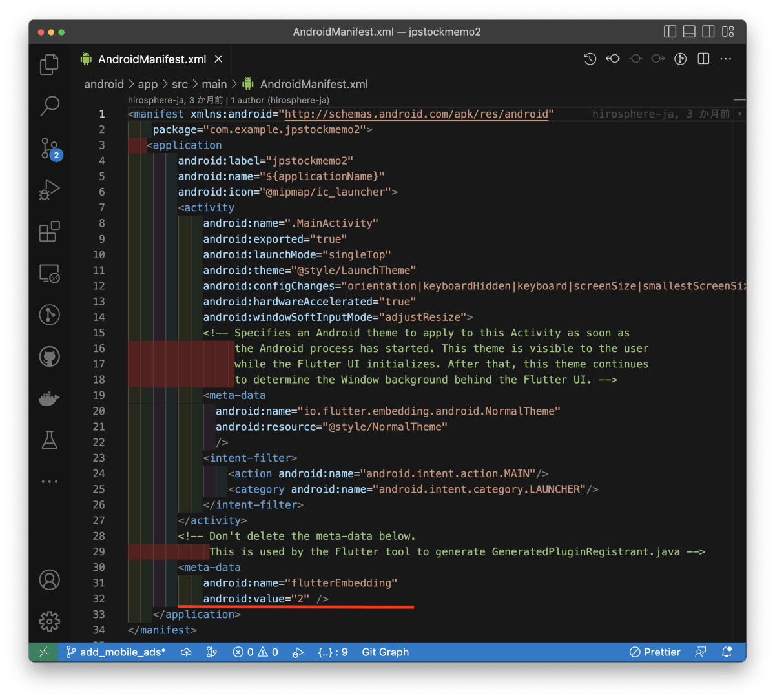Image resolution: width=775 pixels, height=700 pixels.
Task: Open the Extensions view
Action: [50, 231]
